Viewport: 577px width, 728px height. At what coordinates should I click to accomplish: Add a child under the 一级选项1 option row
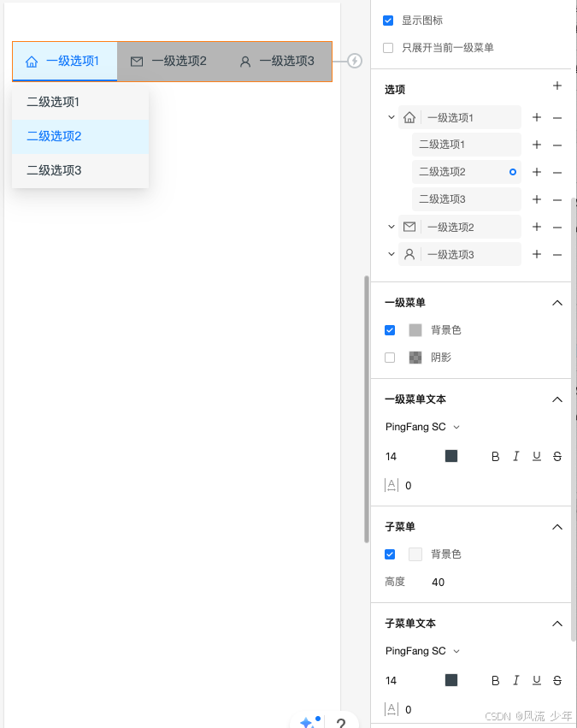(x=537, y=117)
